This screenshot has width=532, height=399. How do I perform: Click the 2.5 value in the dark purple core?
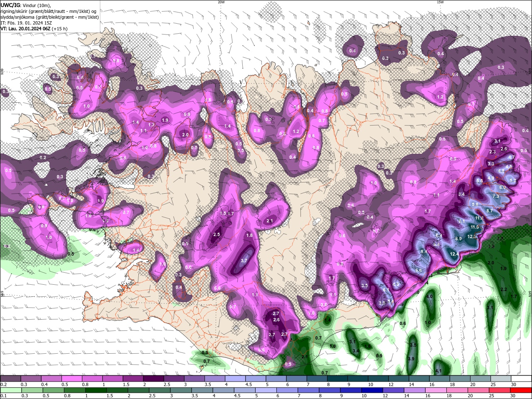point(217,234)
